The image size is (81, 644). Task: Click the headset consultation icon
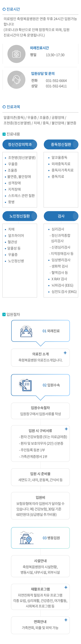[x=16, y=80]
